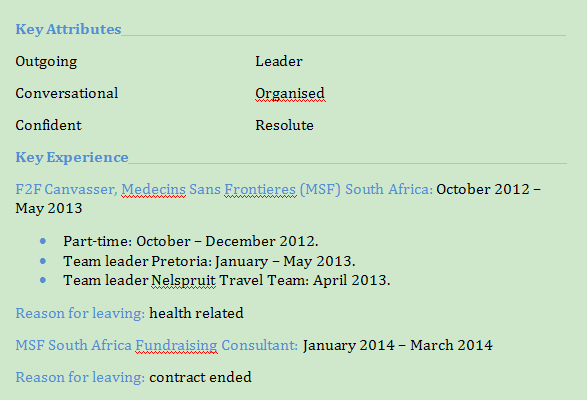Click the first 'Reason for leaving:' label
This screenshot has height=400, width=587.
(x=80, y=313)
